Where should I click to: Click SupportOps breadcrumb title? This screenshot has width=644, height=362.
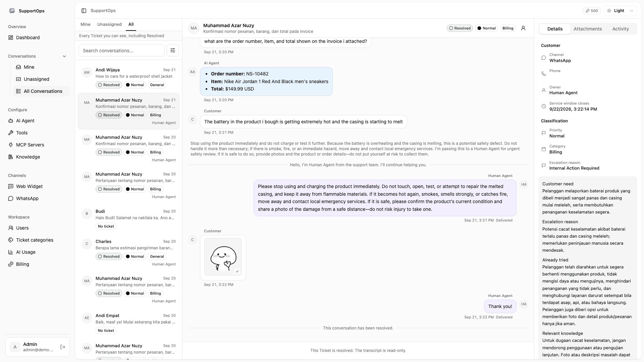point(103,11)
